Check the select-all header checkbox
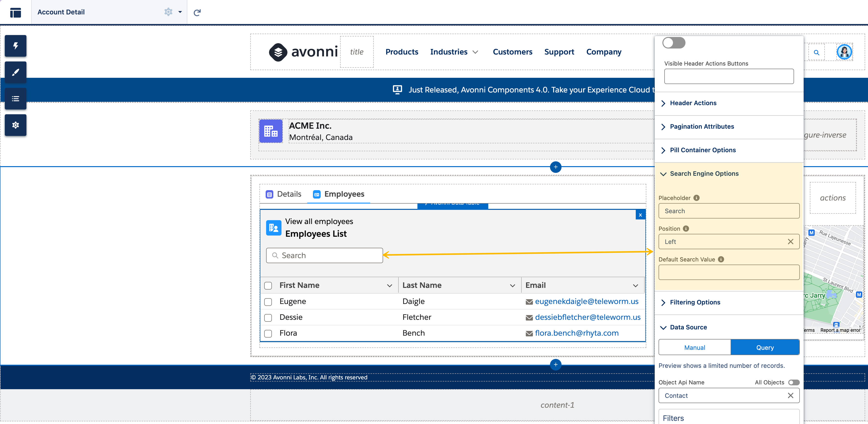The image size is (868, 424). [x=268, y=285]
